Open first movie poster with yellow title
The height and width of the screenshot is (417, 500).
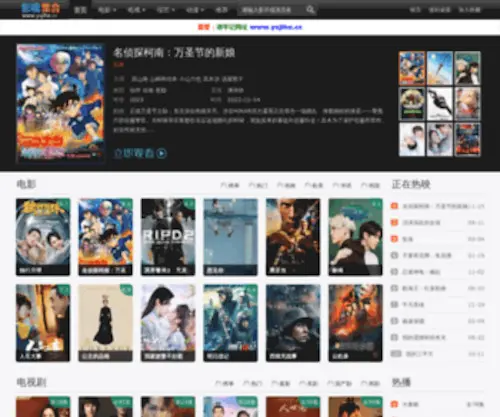(x=43, y=237)
